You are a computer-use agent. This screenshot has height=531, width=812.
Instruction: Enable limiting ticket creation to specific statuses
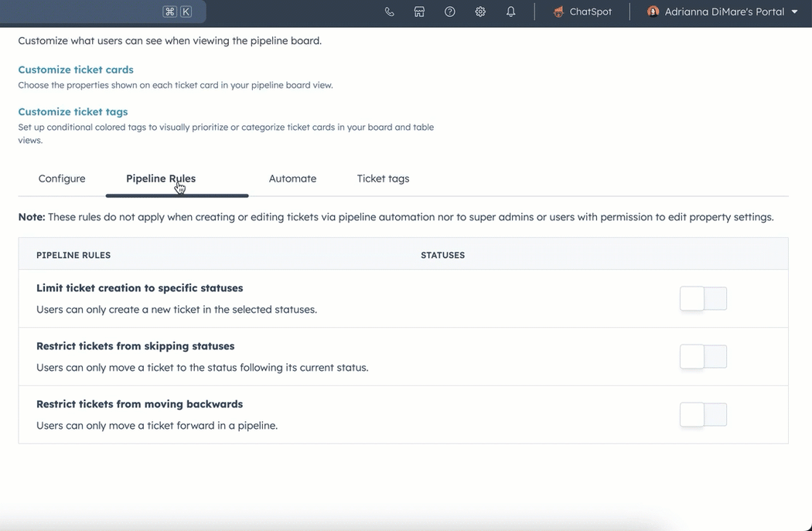pos(703,298)
